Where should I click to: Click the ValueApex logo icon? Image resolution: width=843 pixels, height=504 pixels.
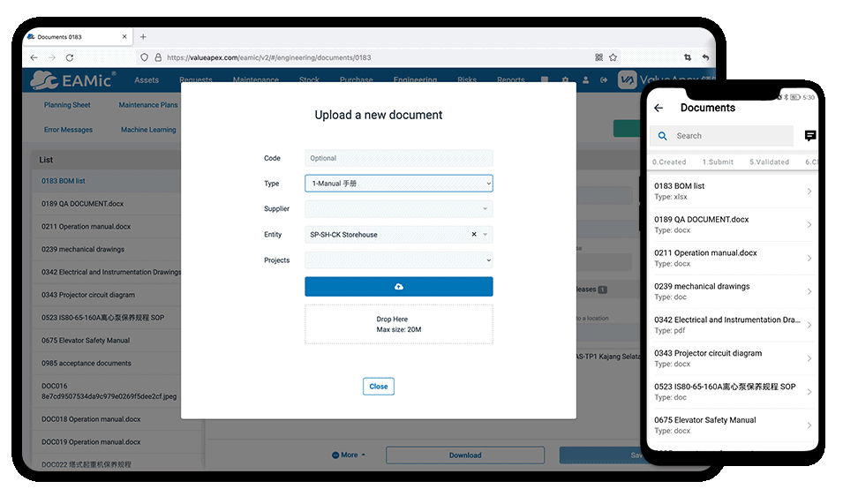pyautogui.click(x=627, y=80)
